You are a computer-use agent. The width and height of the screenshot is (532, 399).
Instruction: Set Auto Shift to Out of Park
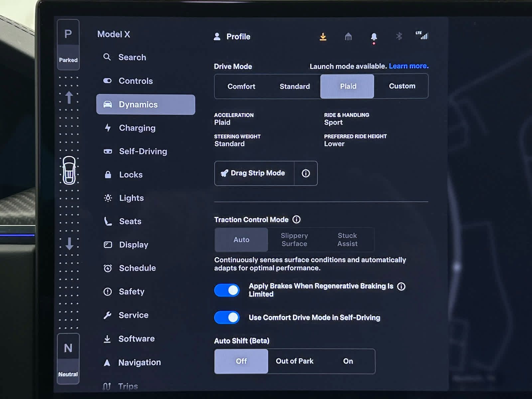point(295,361)
